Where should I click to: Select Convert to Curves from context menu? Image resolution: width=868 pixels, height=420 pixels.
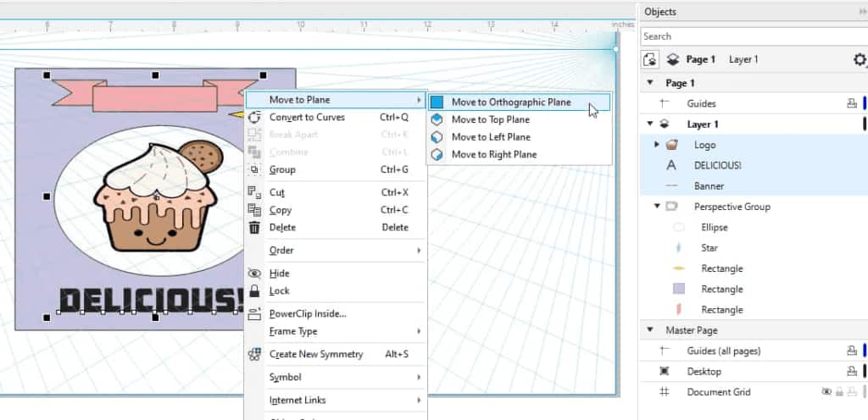click(x=307, y=117)
